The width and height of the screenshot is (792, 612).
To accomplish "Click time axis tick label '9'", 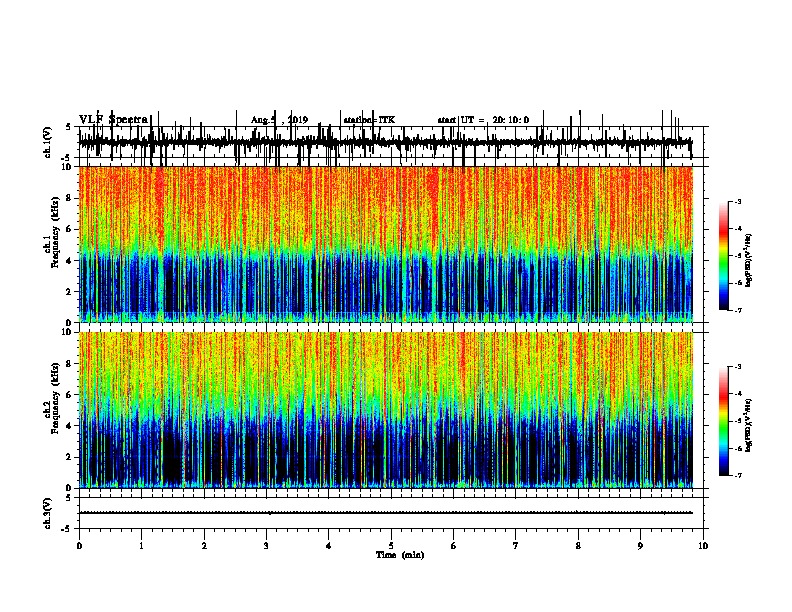I will [640, 546].
